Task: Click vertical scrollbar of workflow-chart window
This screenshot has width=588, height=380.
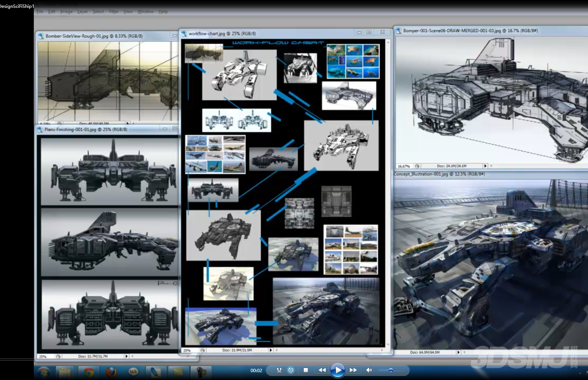Action: pyautogui.click(x=388, y=193)
